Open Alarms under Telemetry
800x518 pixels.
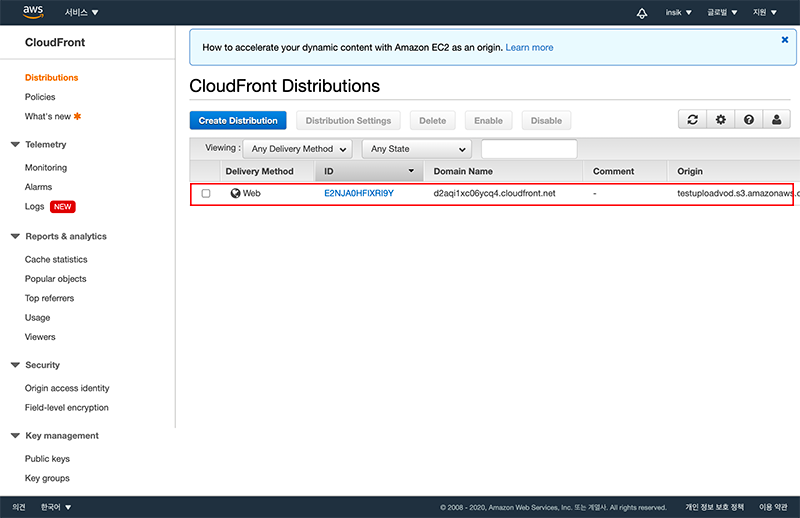coord(38,187)
